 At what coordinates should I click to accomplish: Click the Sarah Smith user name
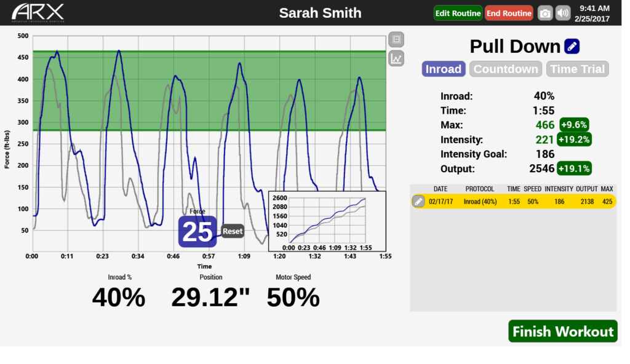click(x=320, y=13)
